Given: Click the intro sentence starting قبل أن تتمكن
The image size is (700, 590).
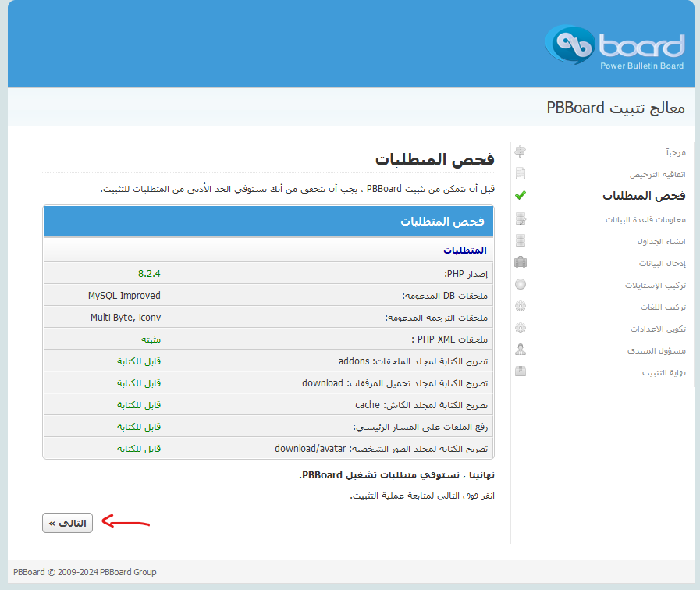Looking at the screenshot, I should click(x=297, y=189).
